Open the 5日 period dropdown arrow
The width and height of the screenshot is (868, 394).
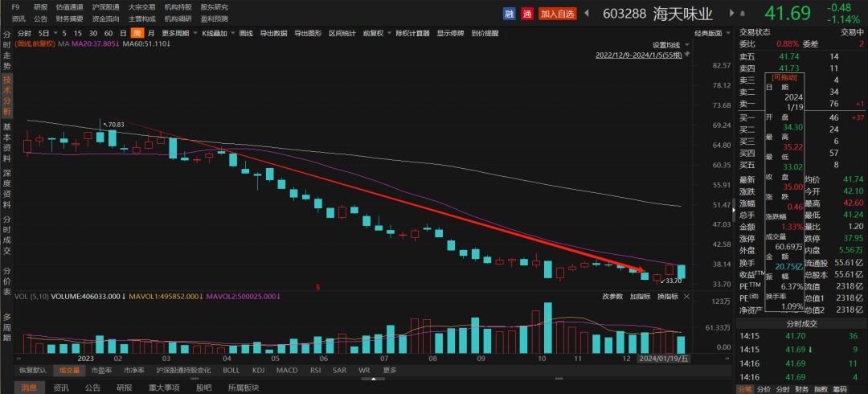[54, 33]
